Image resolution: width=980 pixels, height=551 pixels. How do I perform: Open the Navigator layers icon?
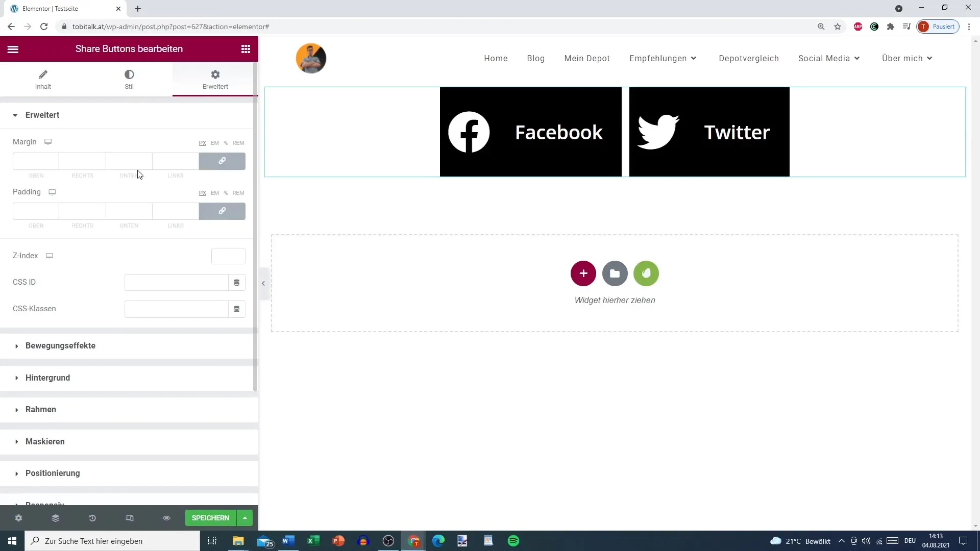56,518
